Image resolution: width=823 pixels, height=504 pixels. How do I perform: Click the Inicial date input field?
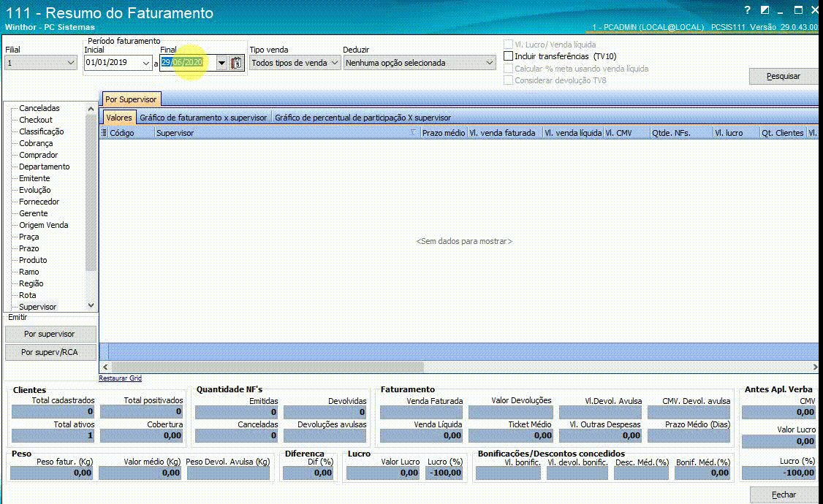click(x=113, y=63)
